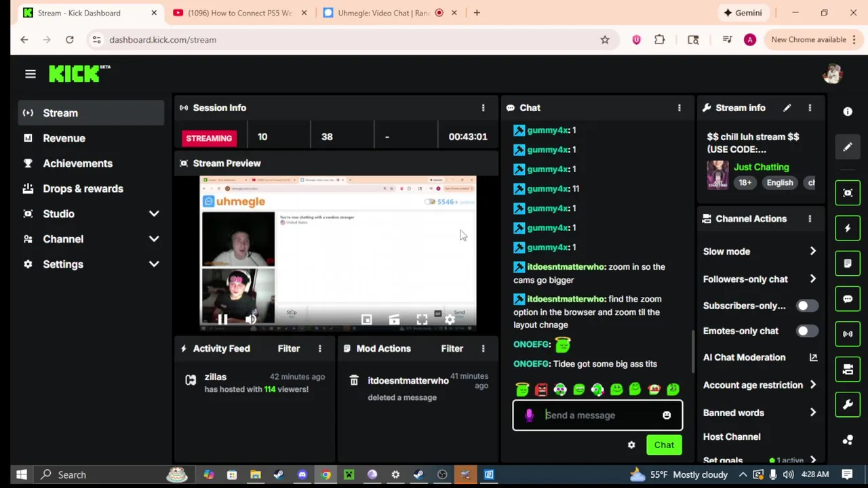Click Just Chatting category link
This screenshot has width=868, height=488.
point(761,167)
